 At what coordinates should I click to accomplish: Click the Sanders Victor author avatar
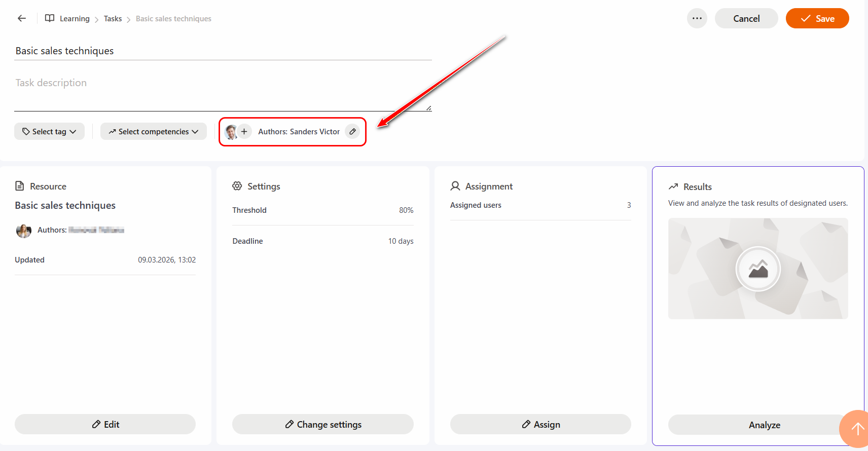(x=231, y=132)
